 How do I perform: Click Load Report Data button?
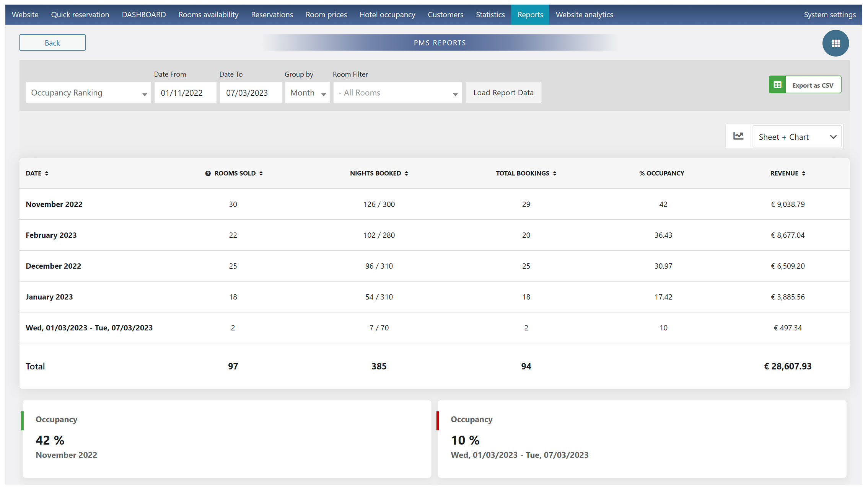click(503, 93)
